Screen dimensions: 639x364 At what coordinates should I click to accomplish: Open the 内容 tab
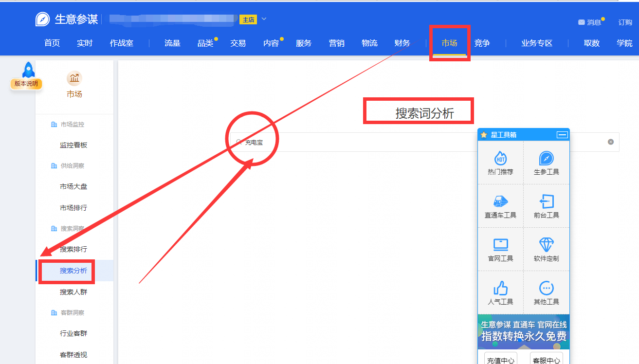[271, 43]
